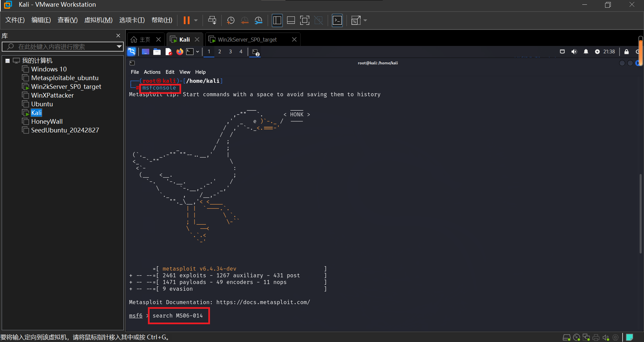Expand the library search filter dropdown
This screenshot has height=342, width=644.
click(x=119, y=47)
